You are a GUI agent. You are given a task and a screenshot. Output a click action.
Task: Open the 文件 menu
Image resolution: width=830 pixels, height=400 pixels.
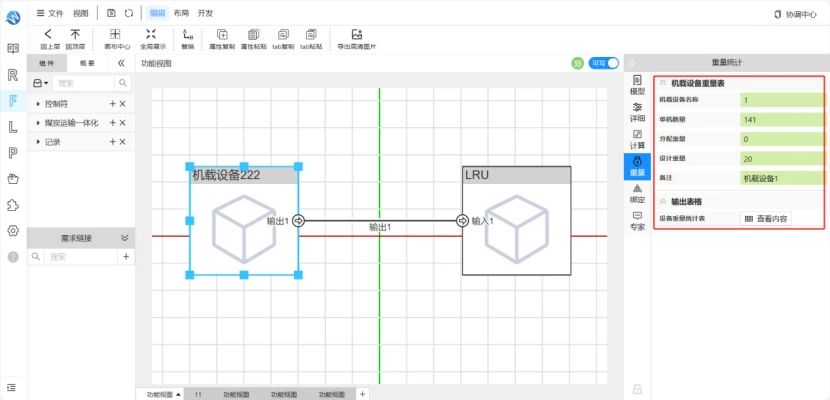click(50, 13)
